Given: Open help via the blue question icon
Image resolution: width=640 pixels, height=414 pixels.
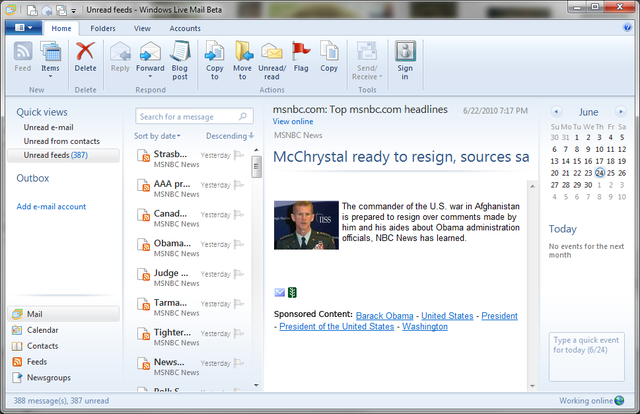Looking at the screenshot, I should (627, 27).
